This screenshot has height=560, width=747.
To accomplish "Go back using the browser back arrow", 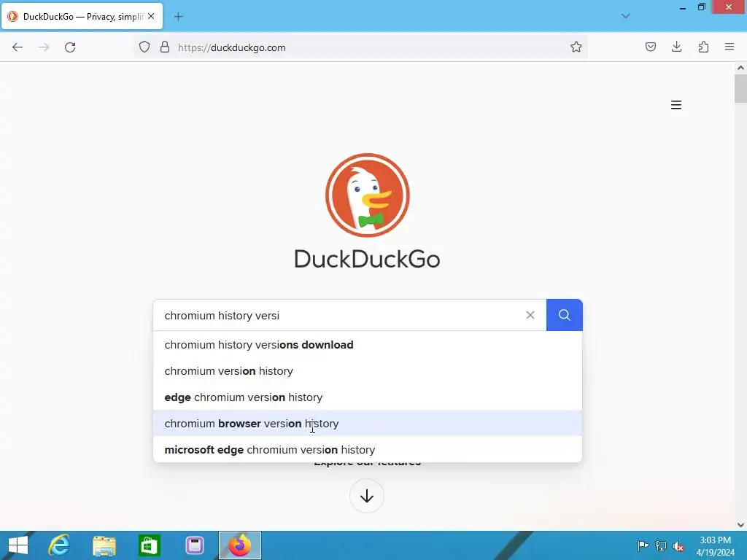I will pyautogui.click(x=18, y=47).
